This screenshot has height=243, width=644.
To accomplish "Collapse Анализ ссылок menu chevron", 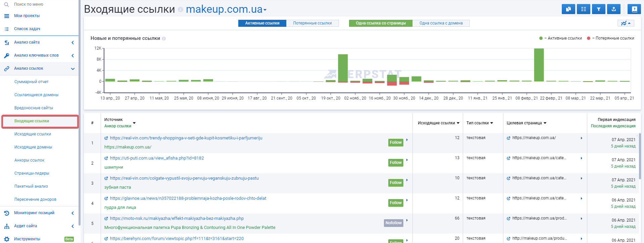I will point(72,69).
